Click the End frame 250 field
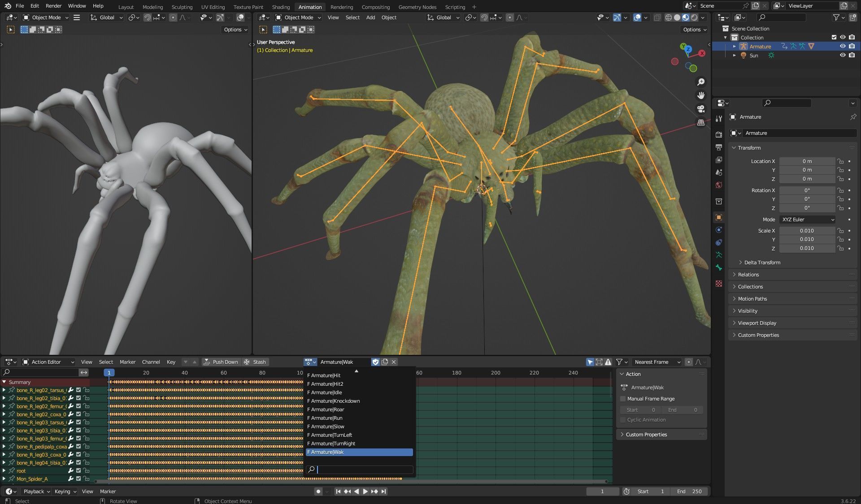 (689, 491)
